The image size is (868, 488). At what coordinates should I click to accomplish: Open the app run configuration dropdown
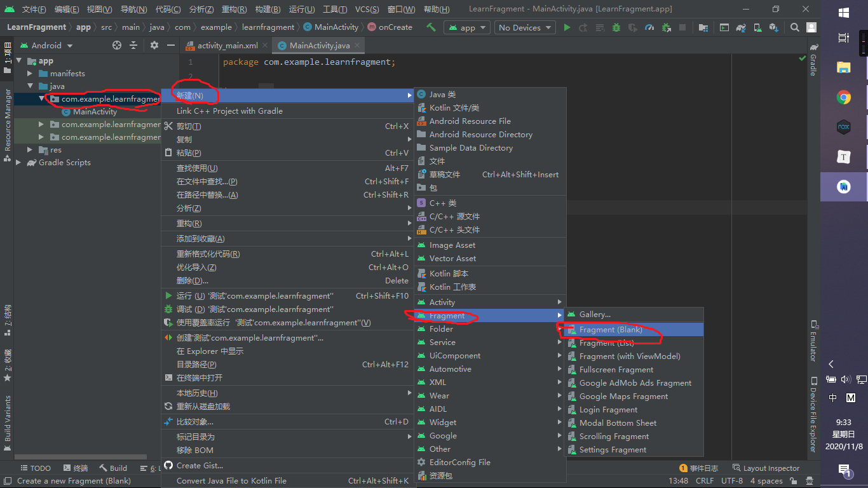pos(467,27)
